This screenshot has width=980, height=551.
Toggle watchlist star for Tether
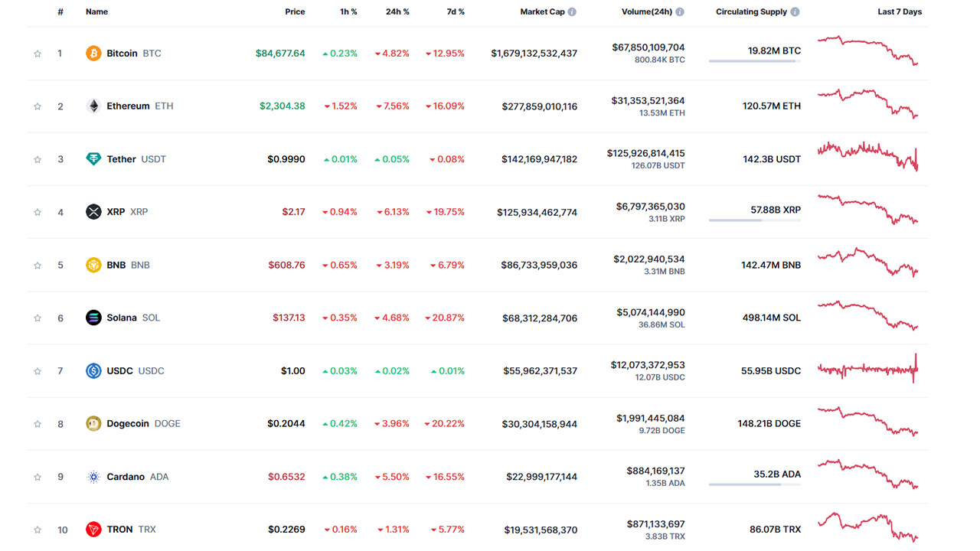38,159
